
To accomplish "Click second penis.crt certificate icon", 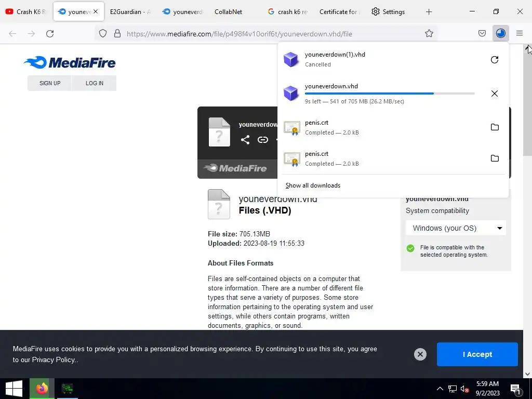I will coord(292,159).
